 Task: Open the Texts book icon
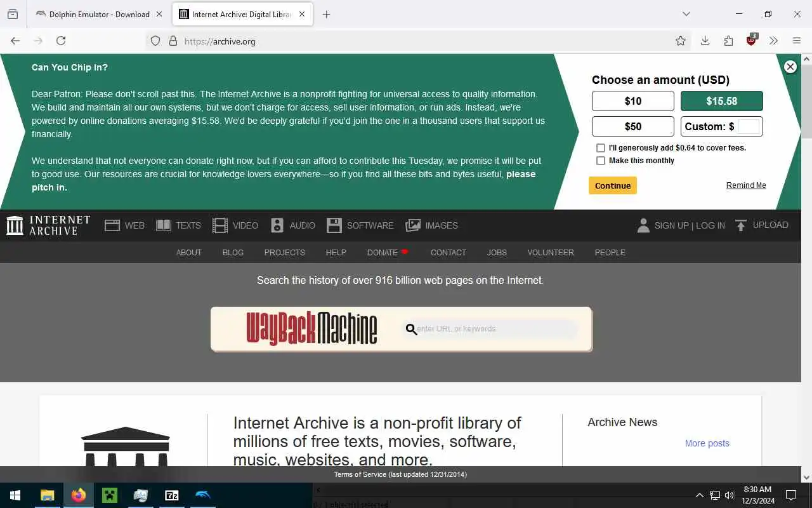[x=164, y=225]
